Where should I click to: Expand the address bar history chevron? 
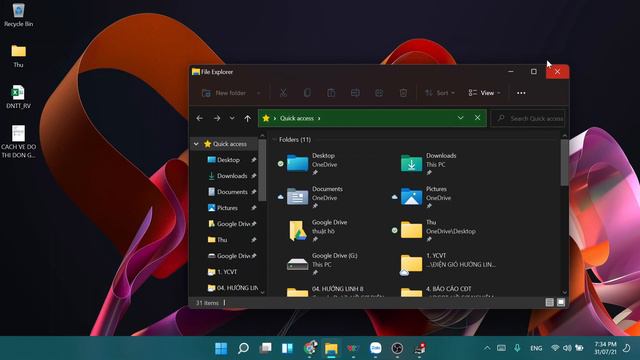point(460,118)
